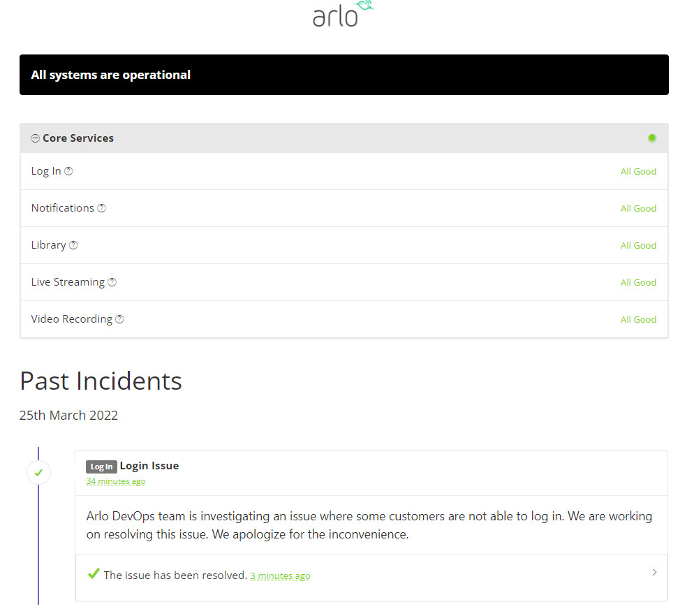Click the Arlo logo at top
694x616 pixels.
(343, 14)
